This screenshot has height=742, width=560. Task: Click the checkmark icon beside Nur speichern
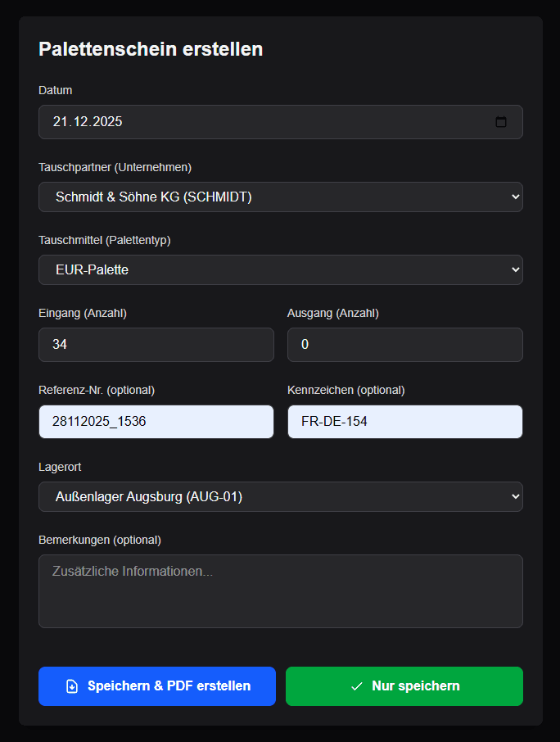coord(356,686)
